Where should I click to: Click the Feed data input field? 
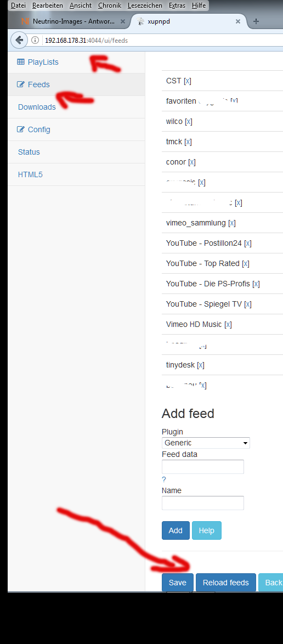pyautogui.click(x=203, y=467)
